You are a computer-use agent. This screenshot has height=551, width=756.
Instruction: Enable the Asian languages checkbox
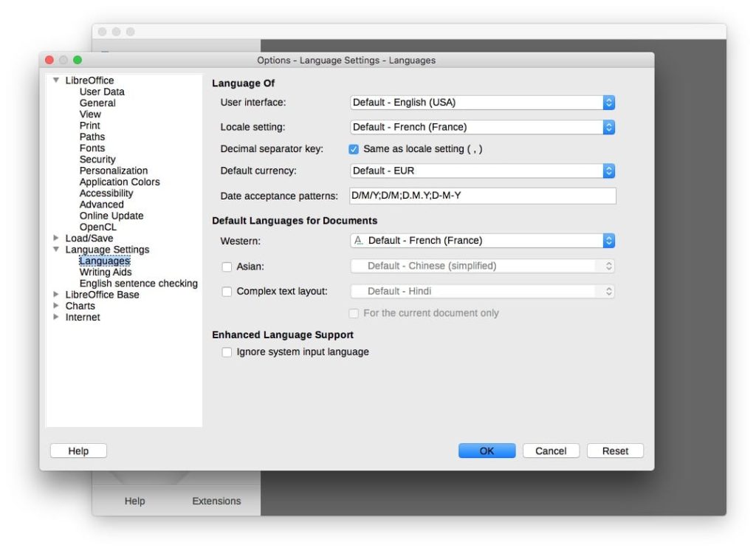[227, 267]
